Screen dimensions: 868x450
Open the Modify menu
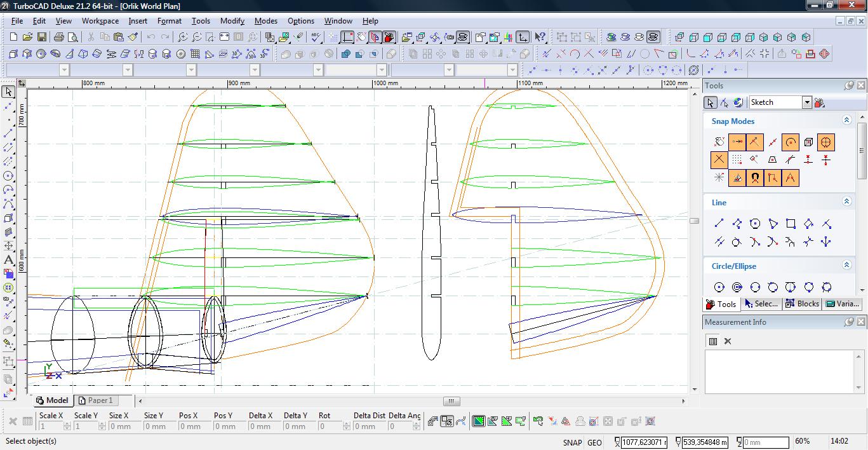point(232,21)
